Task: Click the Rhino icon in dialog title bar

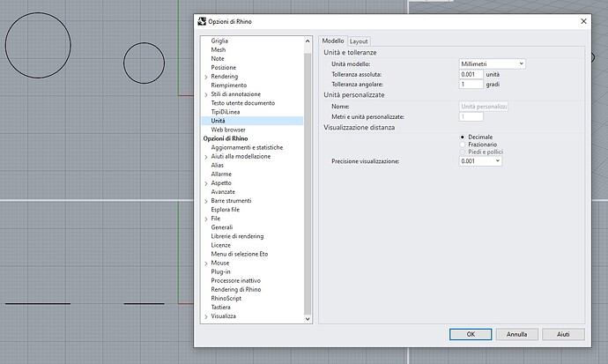Action: [x=202, y=21]
